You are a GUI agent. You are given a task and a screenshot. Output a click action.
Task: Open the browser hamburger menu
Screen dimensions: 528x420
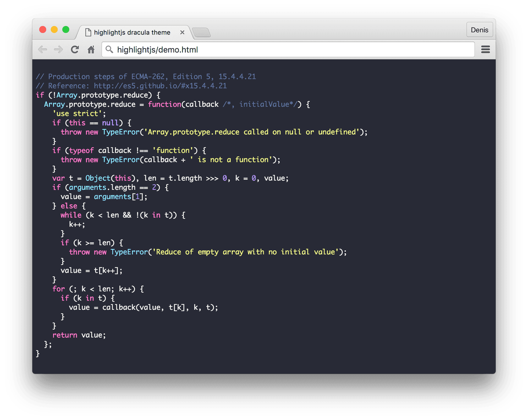pyautogui.click(x=485, y=49)
